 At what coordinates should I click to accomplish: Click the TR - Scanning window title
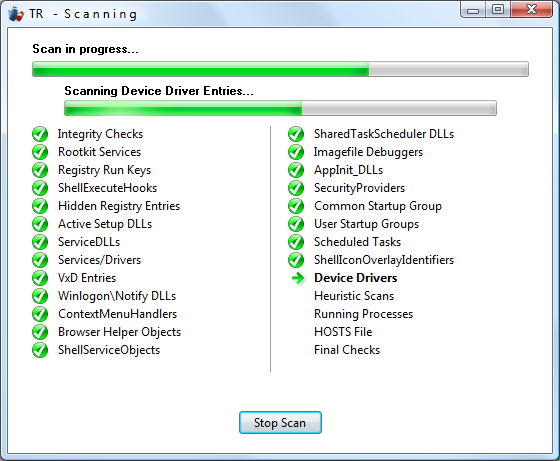[x=83, y=14]
